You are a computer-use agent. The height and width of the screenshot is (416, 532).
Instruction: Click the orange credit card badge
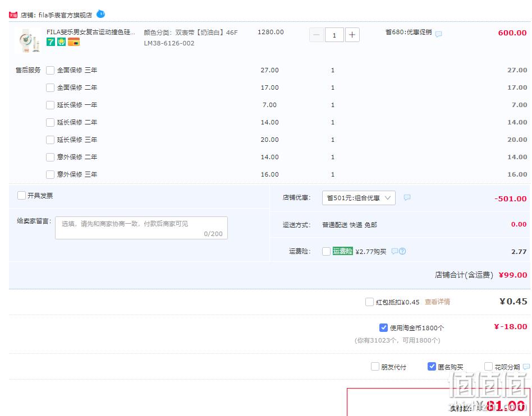[74, 42]
